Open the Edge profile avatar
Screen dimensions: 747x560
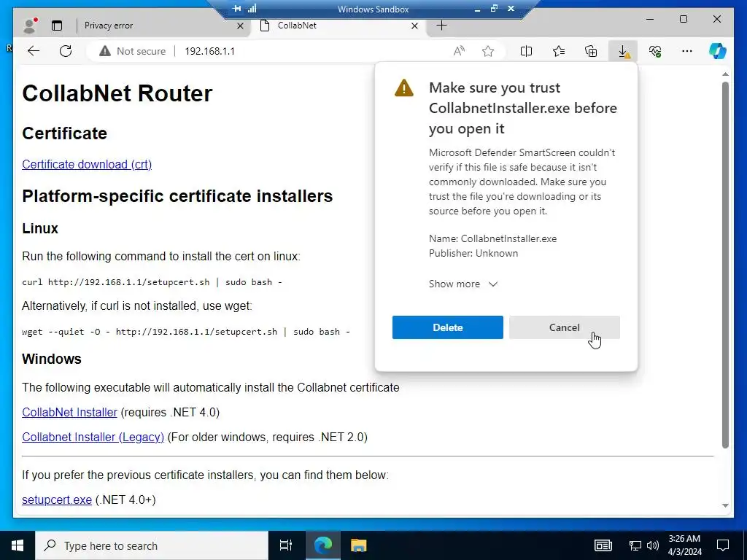click(x=29, y=26)
